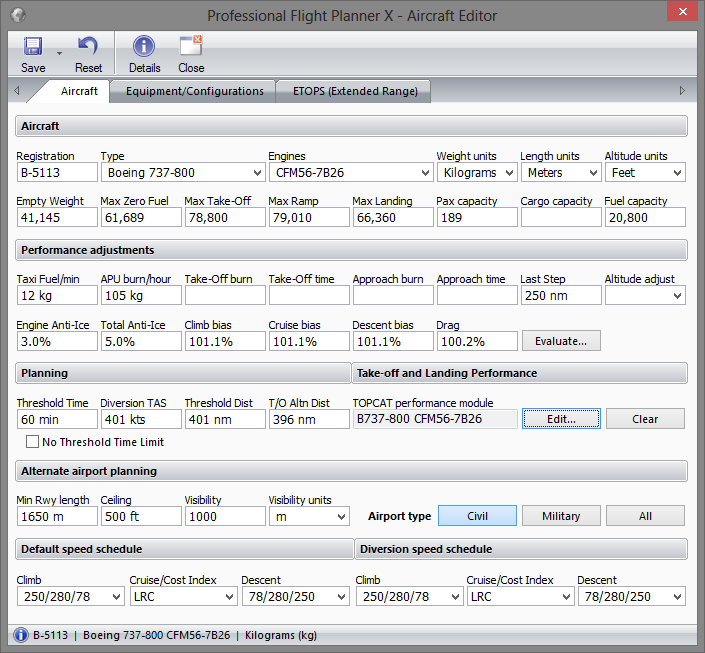Viewport: 705px width, 653px height.
Task: Click the globe application icon in title bar
Action: point(18,15)
